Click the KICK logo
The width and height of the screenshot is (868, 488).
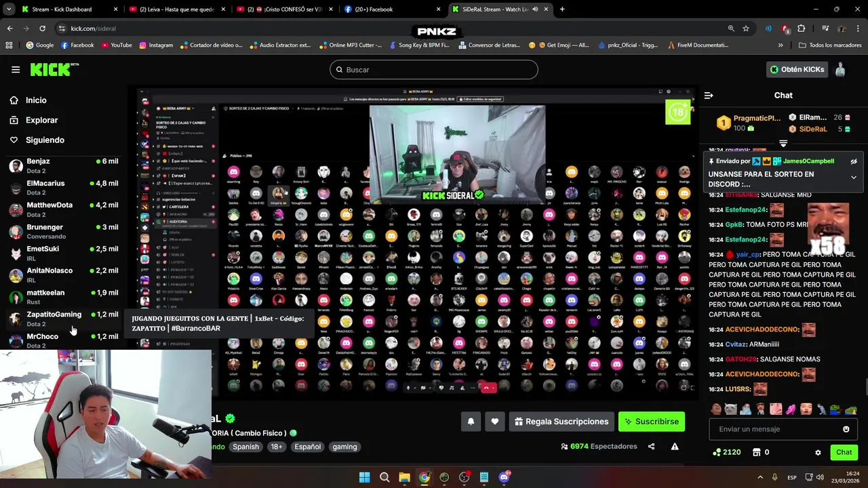pyautogui.click(x=54, y=69)
